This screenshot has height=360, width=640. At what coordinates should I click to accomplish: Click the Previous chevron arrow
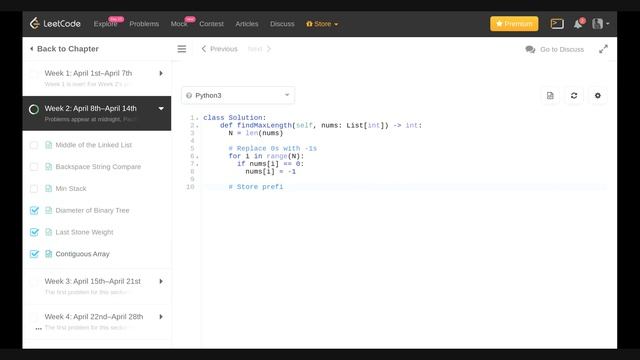204,49
